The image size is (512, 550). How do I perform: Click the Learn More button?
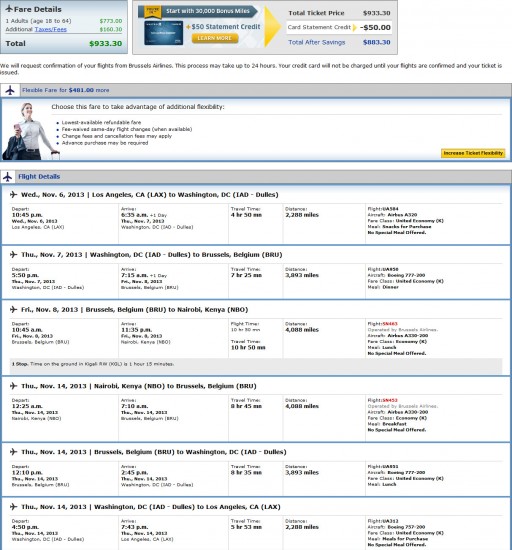[x=215, y=38]
